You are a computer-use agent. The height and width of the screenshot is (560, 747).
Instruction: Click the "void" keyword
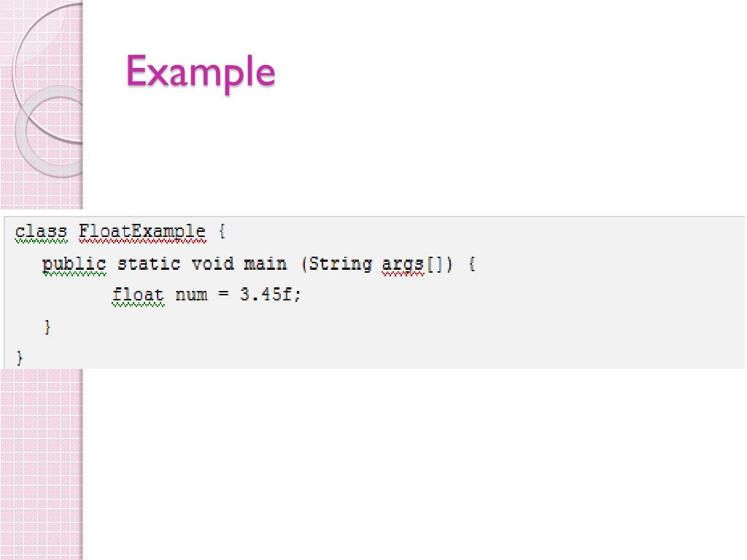pos(212,263)
